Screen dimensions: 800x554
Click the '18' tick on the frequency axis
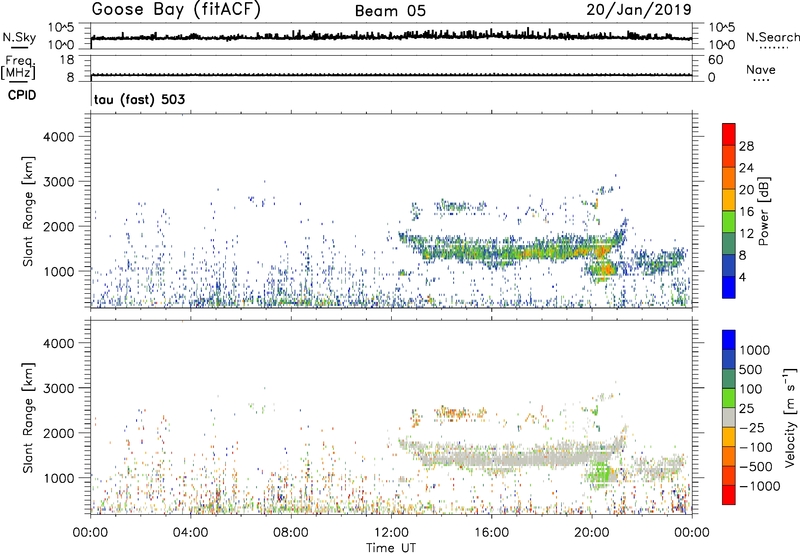[67, 60]
